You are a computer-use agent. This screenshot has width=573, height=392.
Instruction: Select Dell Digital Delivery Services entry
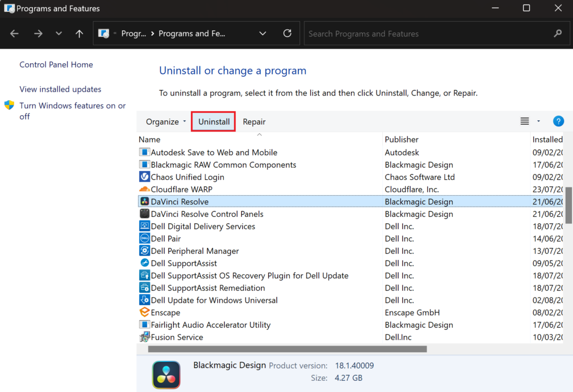[203, 226]
